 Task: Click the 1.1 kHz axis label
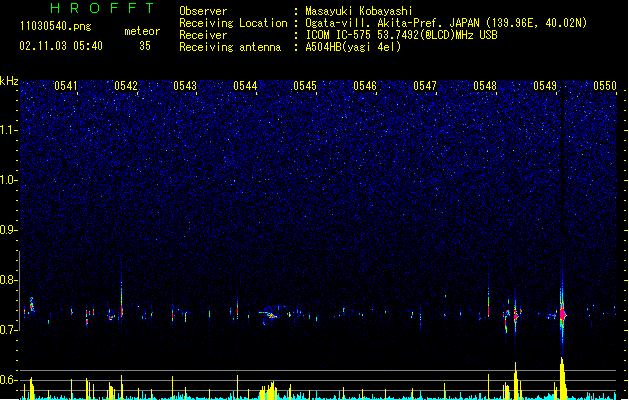(x=9, y=130)
